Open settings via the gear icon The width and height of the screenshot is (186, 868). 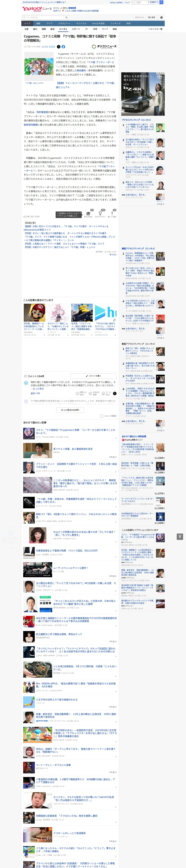161,17
